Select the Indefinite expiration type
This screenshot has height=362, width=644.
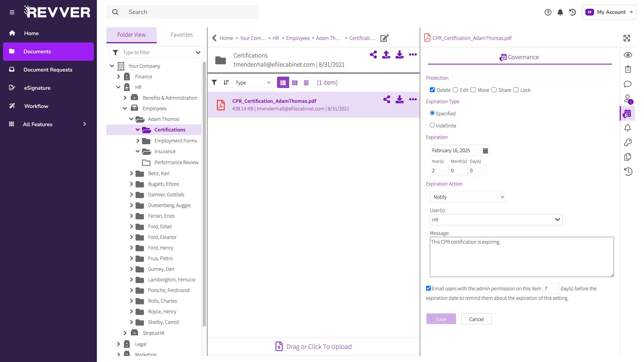432,125
